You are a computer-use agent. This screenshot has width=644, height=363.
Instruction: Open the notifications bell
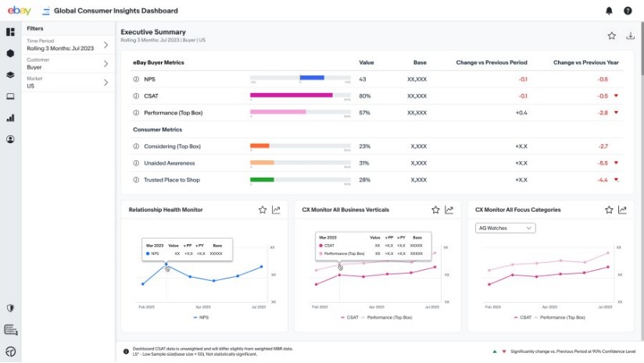(609, 11)
